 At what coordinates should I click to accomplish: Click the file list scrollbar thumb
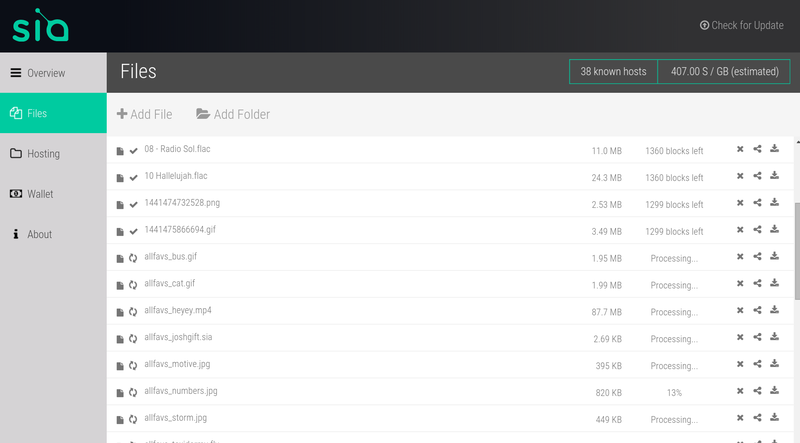pyautogui.click(x=797, y=251)
